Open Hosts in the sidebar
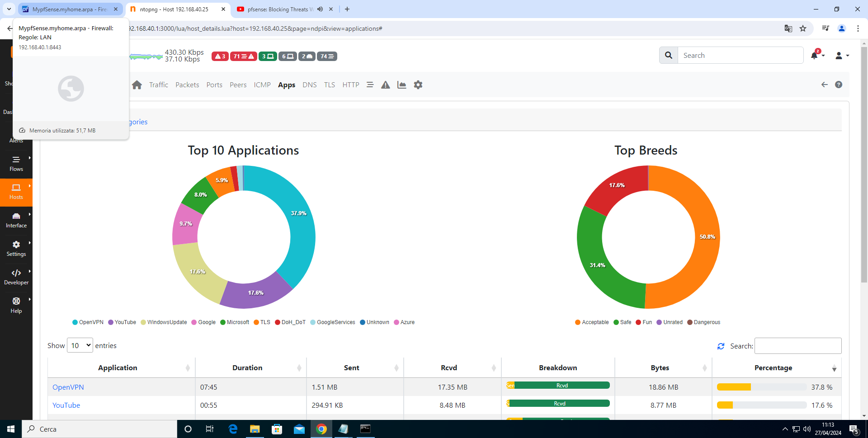 (16, 192)
